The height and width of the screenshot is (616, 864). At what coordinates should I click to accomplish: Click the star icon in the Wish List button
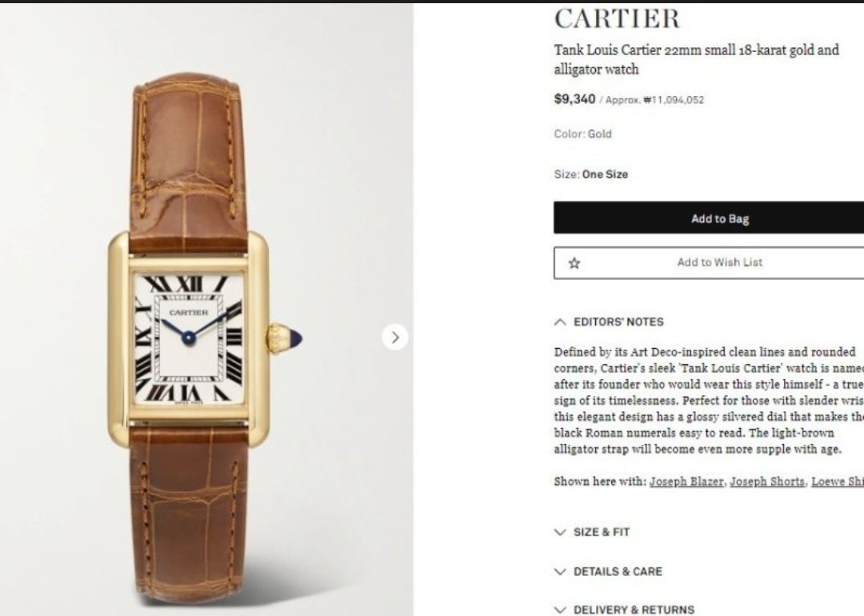574,263
